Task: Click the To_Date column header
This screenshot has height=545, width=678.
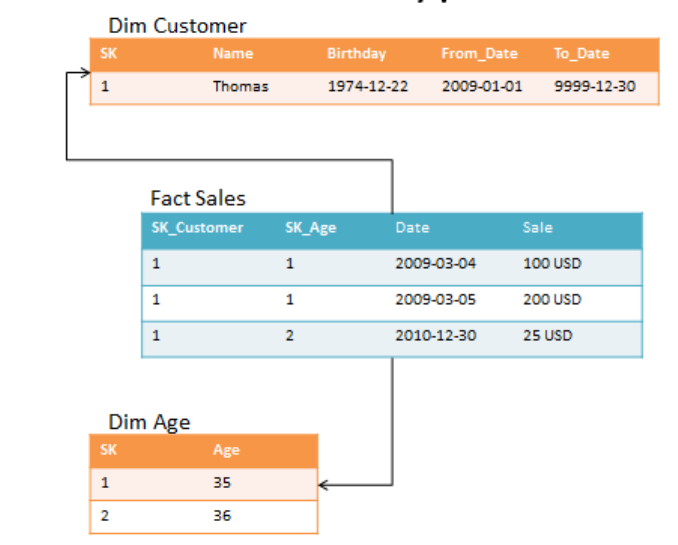Action: 581,54
